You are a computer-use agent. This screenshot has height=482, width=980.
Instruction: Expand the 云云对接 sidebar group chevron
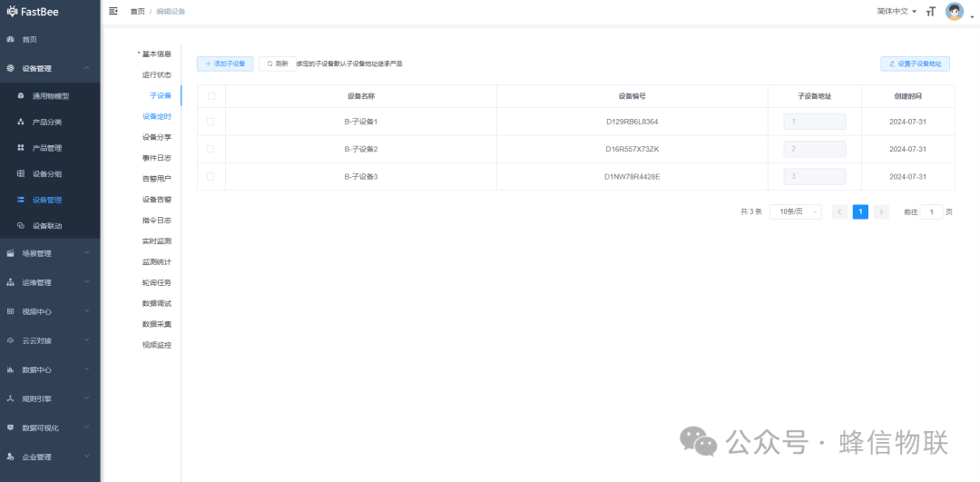click(87, 340)
